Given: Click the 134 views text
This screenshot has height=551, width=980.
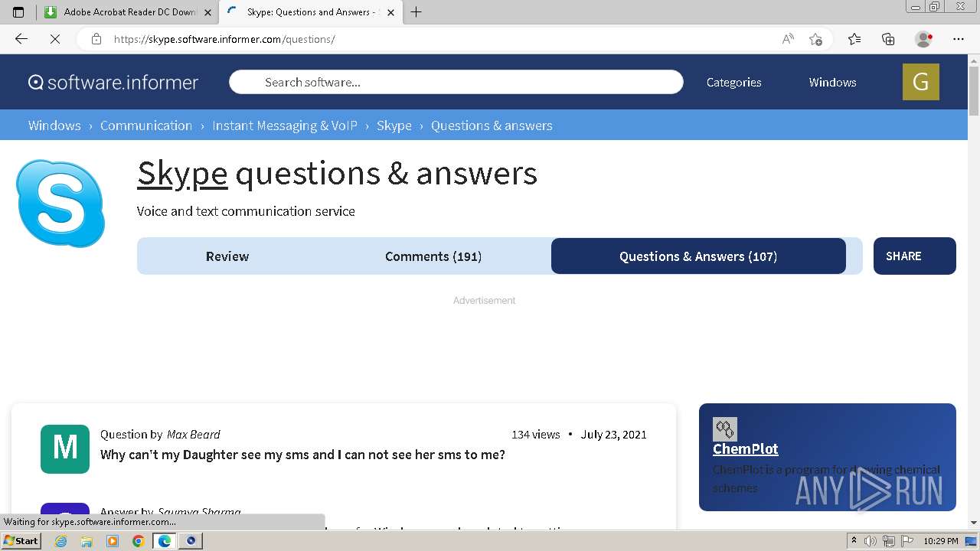Looking at the screenshot, I should pyautogui.click(x=536, y=434).
